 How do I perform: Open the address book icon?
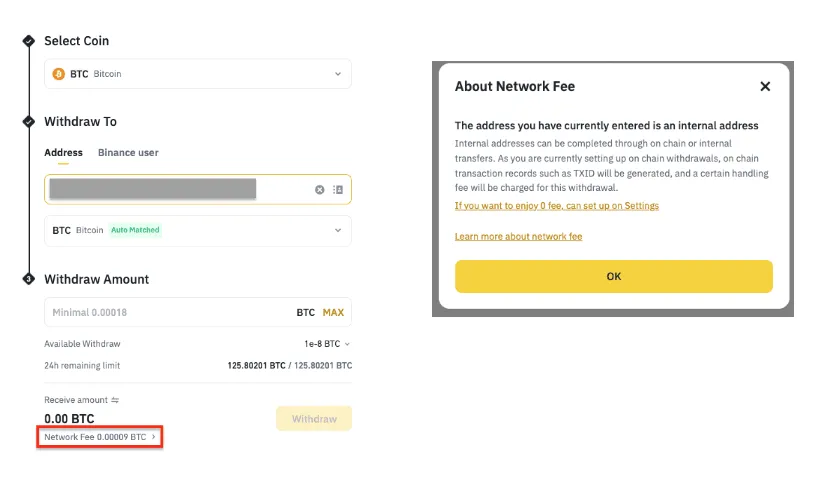338,189
